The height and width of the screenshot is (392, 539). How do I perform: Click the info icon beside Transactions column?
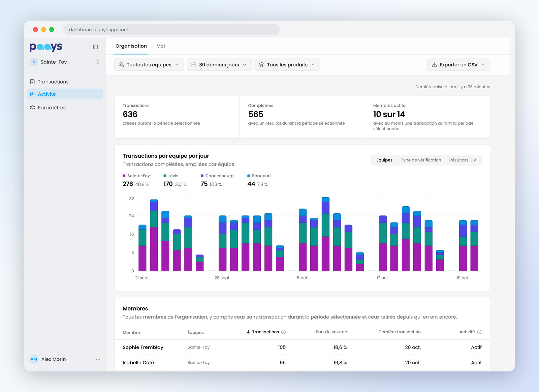click(283, 332)
